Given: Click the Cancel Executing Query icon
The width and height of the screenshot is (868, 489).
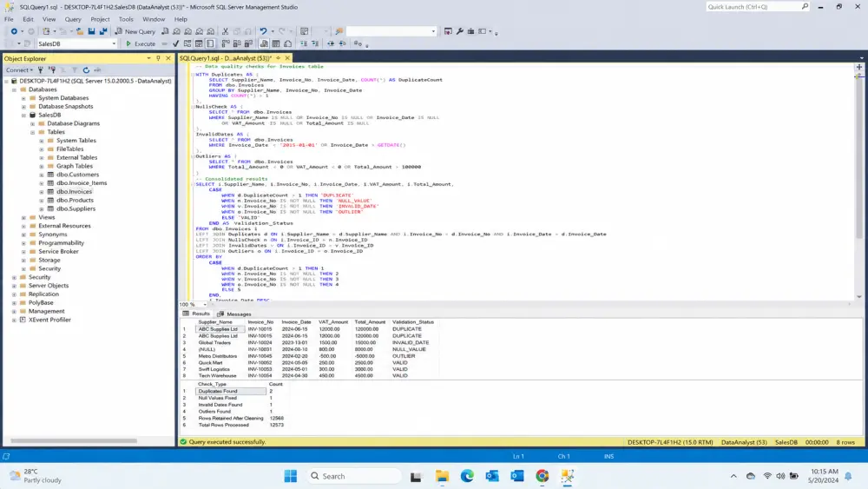Looking at the screenshot, I should point(164,43).
